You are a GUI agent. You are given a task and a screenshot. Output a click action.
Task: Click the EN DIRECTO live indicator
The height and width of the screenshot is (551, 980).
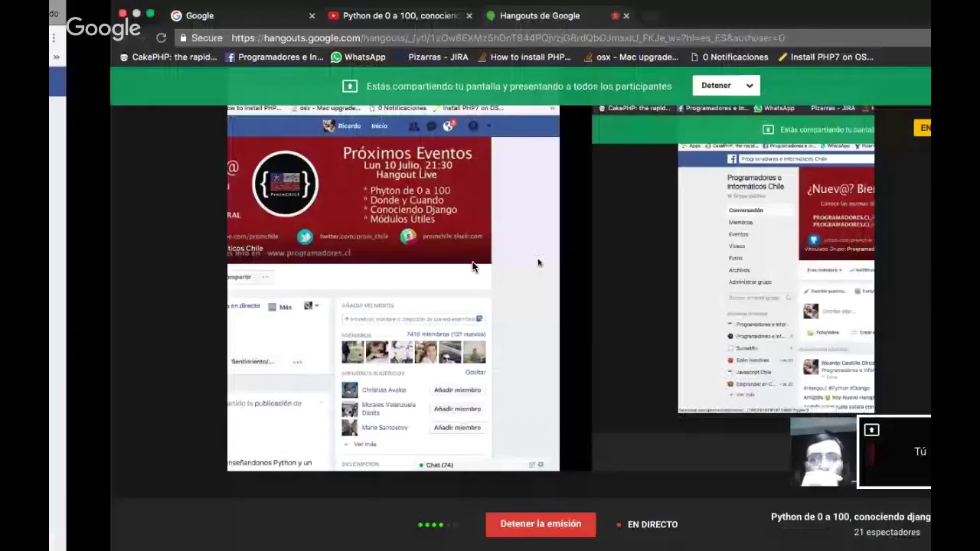click(x=647, y=524)
